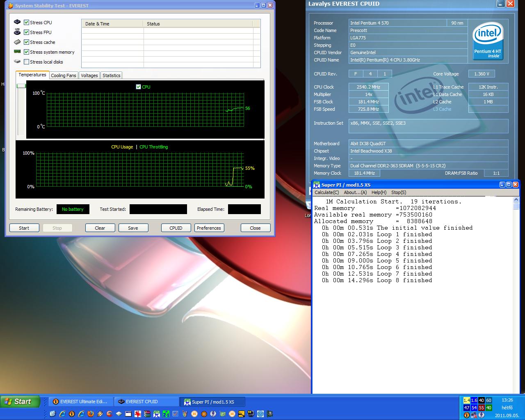Click the yellow 1.4 sensor tray icon
Image resolution: width=525 pixels, height=420 pixels.
tap(467, 400)
